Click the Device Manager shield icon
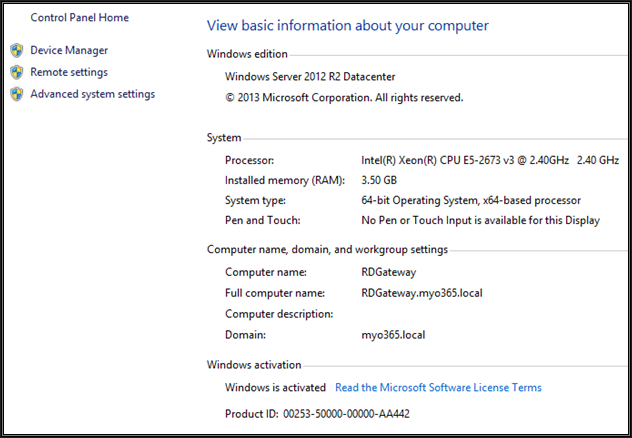This screenshot has height=438, width=632. [17, 50]
